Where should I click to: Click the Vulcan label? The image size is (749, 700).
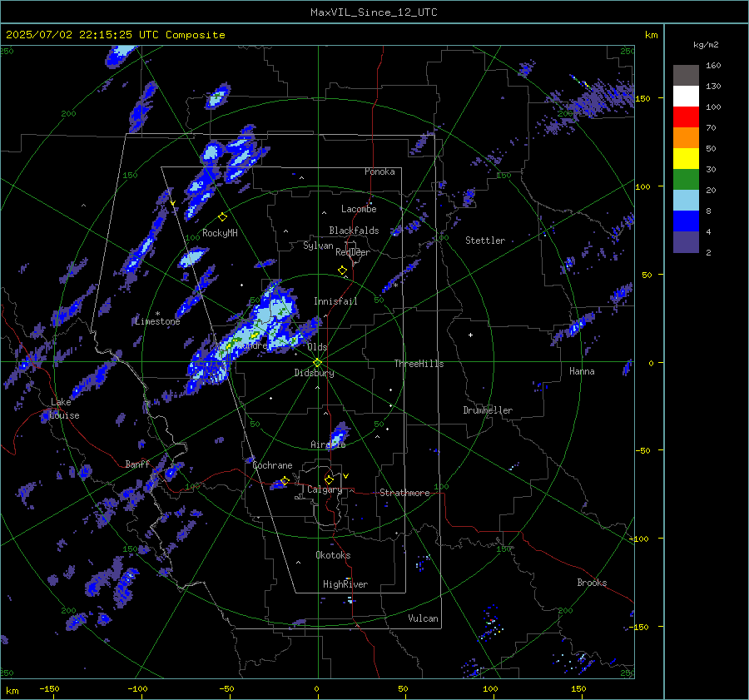(x=423, y=618)
